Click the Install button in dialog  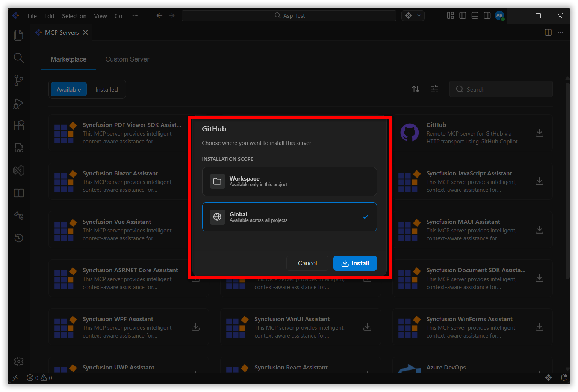(x=355, y=263)
